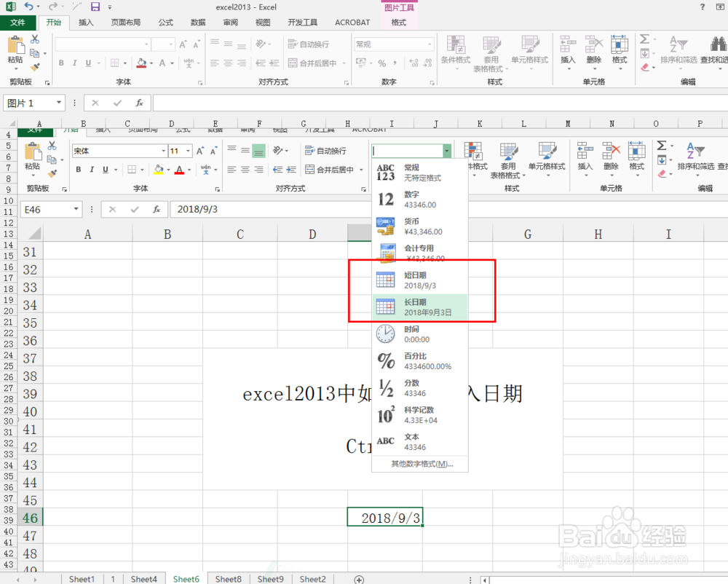Click the Redo arrow in the title bar

[53, 7]
